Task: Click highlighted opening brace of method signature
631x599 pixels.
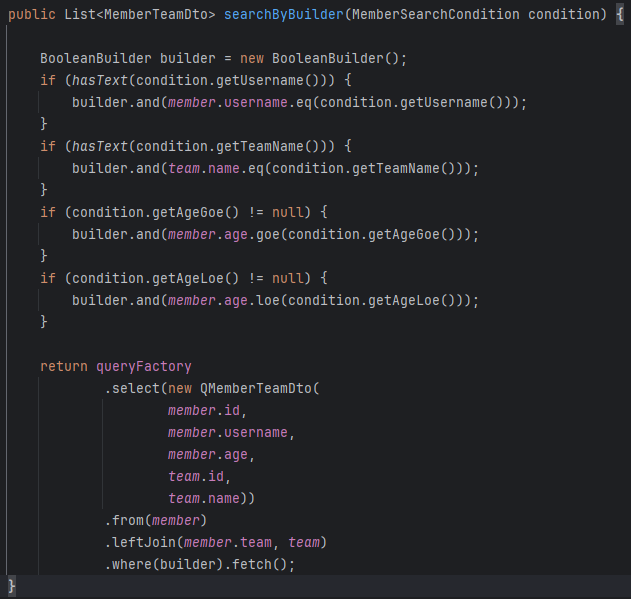Action: 620,15
